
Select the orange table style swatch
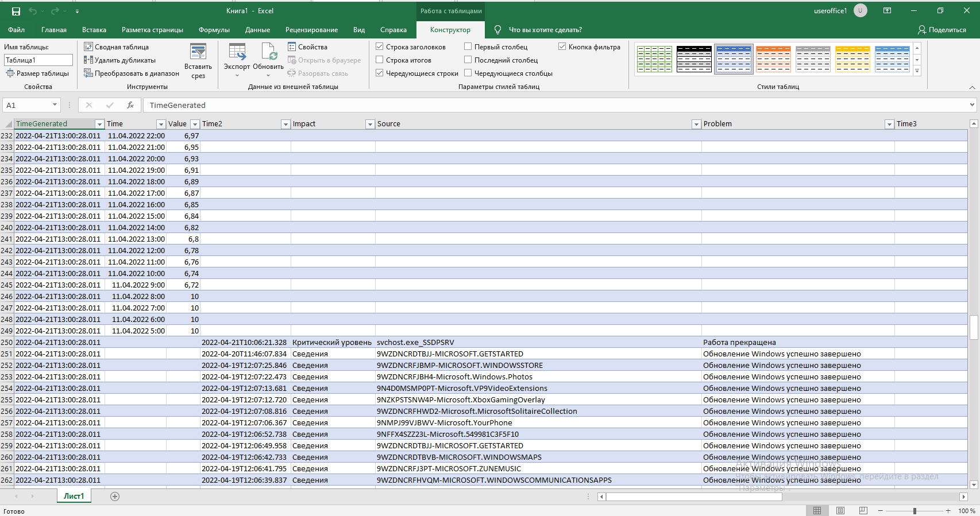[x=773, y=59]
